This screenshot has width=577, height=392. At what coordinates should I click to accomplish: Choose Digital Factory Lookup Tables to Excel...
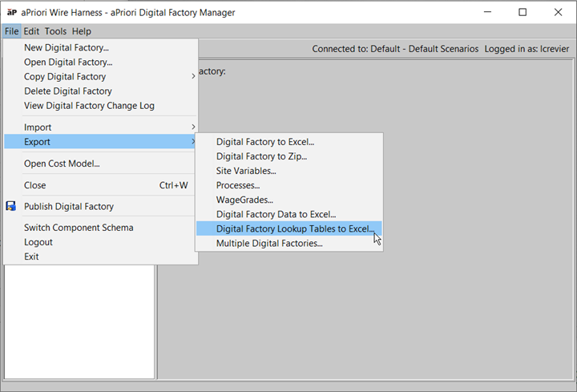coord(288,228)
